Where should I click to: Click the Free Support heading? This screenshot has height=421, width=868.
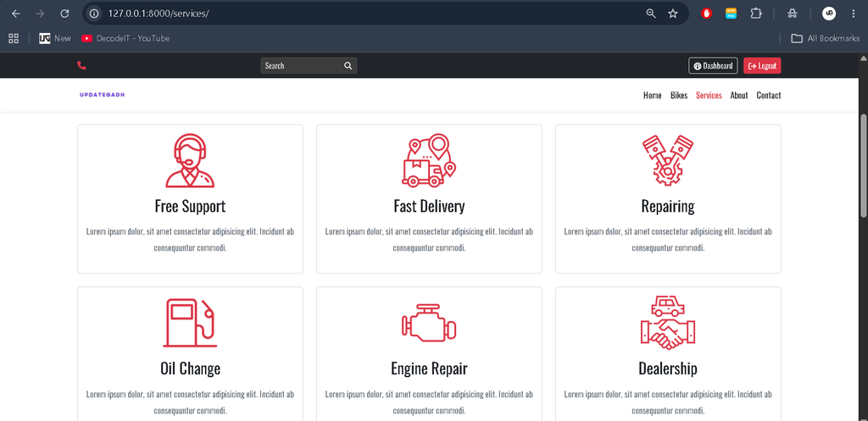tap(190, 207)
